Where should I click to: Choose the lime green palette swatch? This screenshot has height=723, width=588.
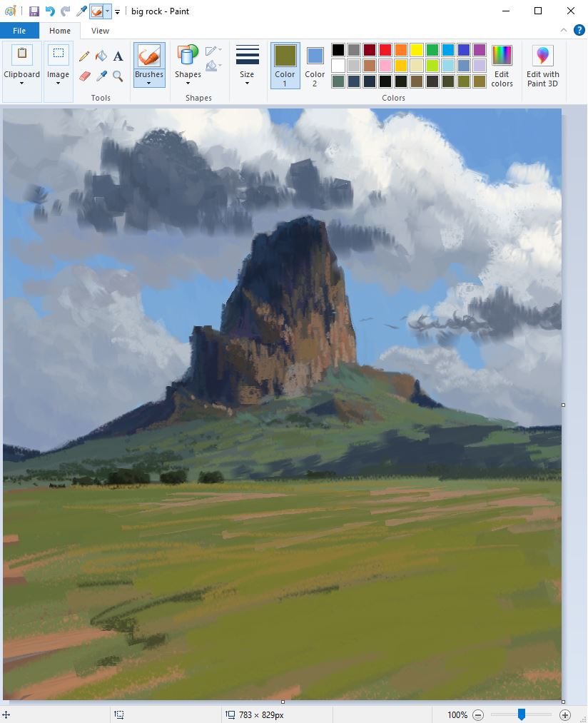(432, 66)
